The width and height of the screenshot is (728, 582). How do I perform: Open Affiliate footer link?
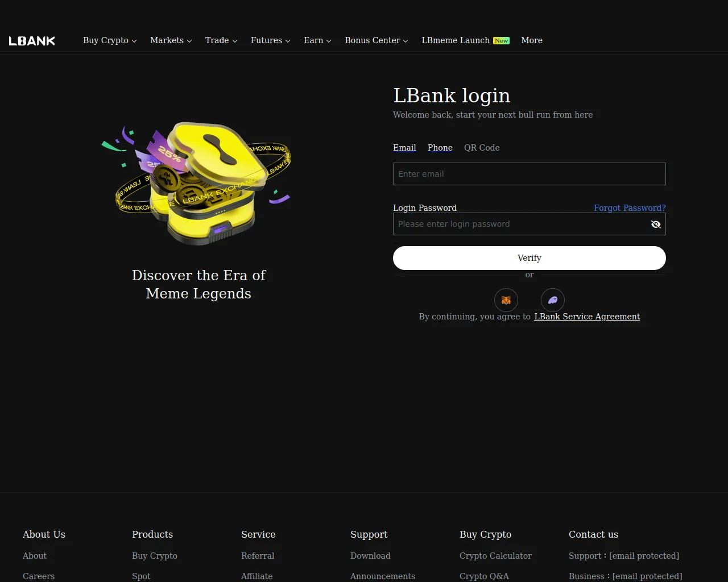pyautogui.click(x=257, y=576)
